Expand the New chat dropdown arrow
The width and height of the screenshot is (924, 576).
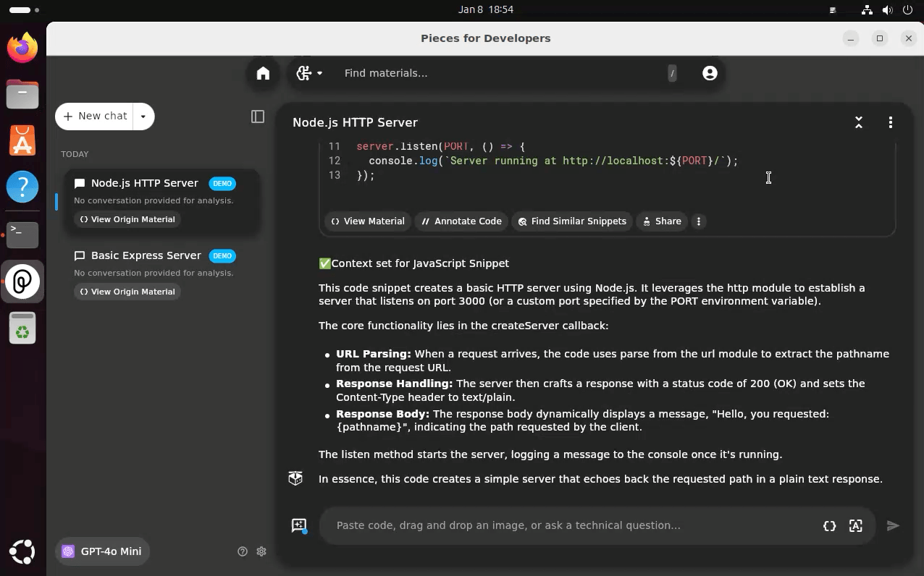coord(143,116)
